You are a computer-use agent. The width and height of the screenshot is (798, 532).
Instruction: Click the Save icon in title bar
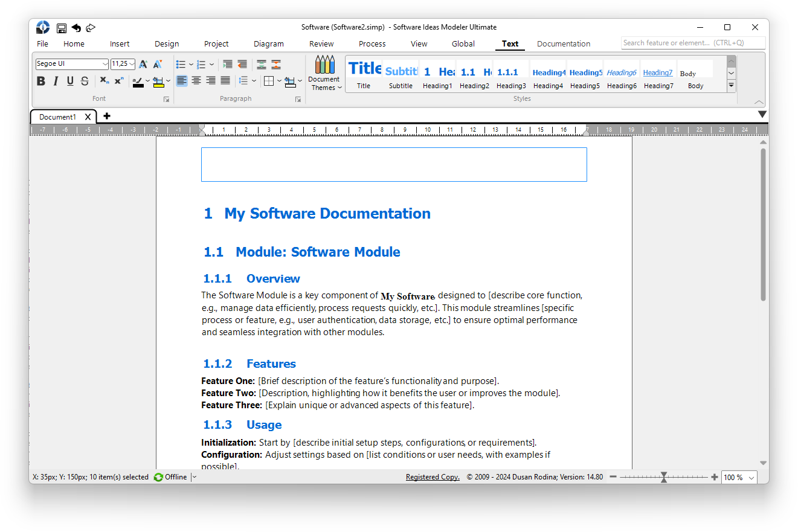pos(62,28)
